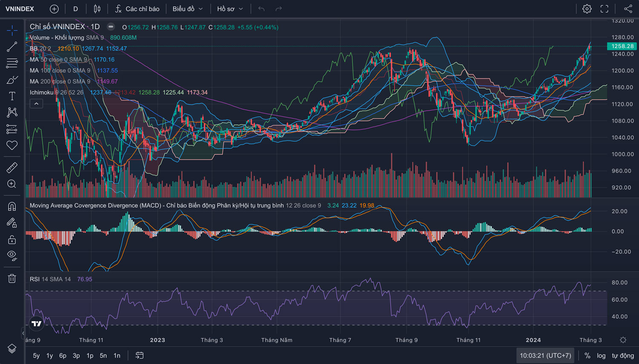The height and width of the screenshot is (364, 639).
Task: Toggle hide all drawings eye icon
Action: coord(12,255)
